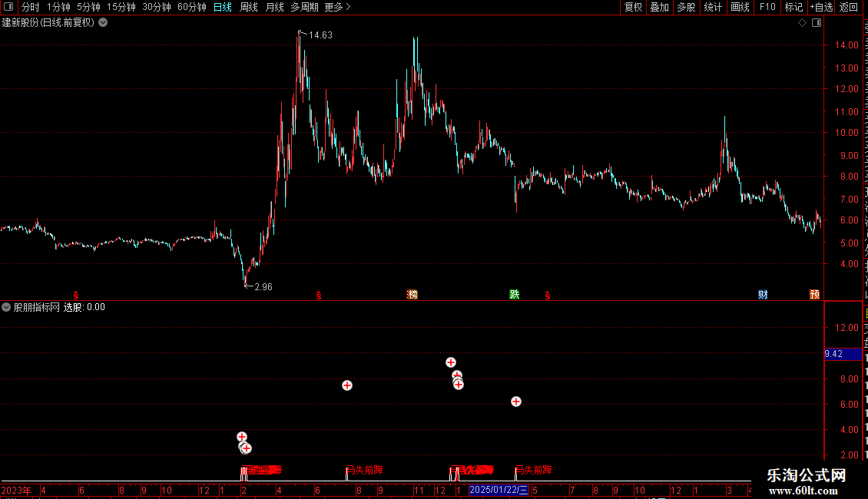Click the rightmost red S marker
Screen dimensions: 868x499
548,296
